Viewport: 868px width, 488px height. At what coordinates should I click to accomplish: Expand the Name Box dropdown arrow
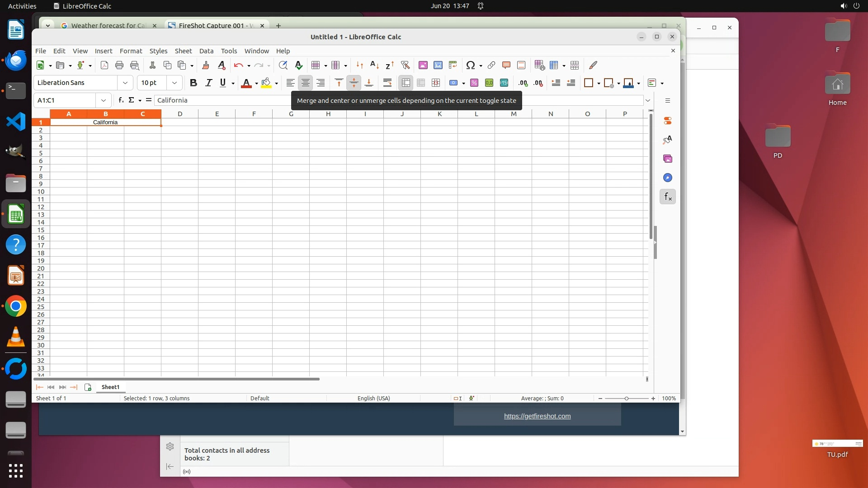pyautogui.click(x=104, y=100)
